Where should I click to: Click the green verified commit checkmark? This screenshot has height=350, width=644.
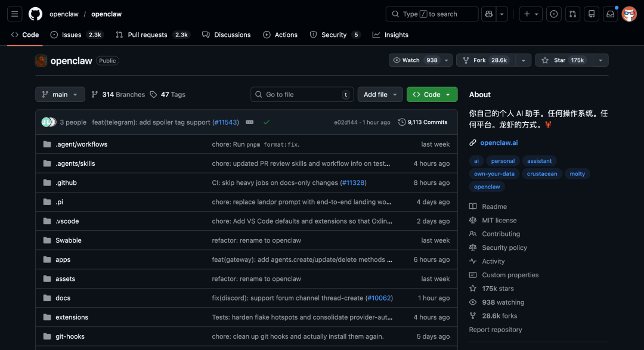[267, 122]
